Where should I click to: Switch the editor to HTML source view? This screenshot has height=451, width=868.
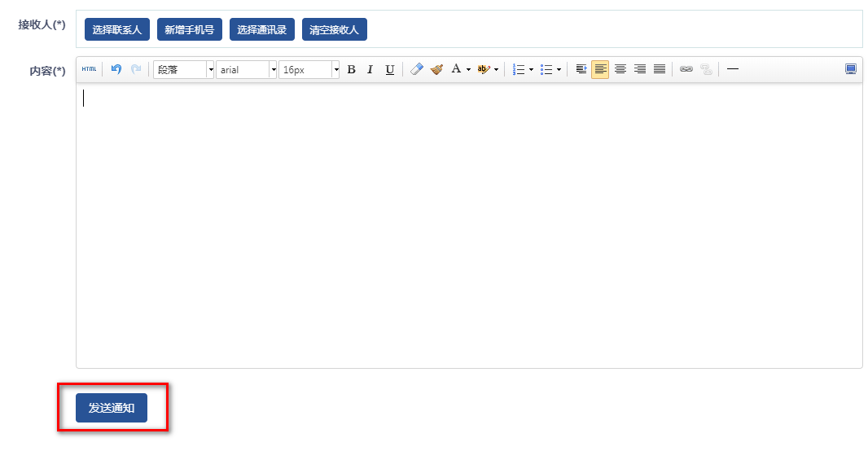tap(89, 69)
